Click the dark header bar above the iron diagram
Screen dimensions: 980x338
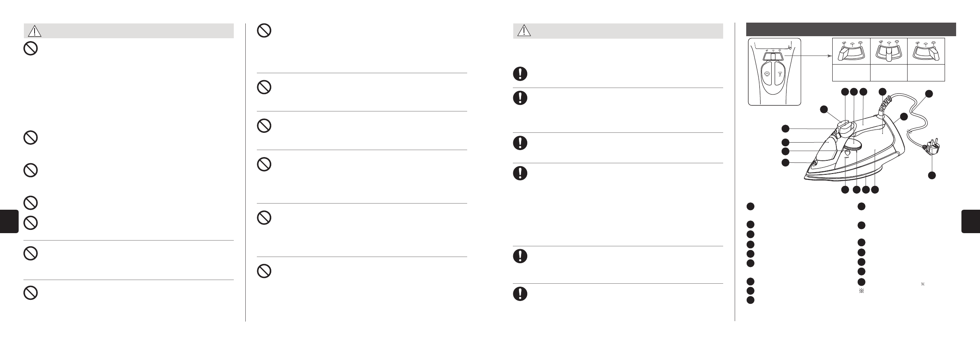[850, 30]
